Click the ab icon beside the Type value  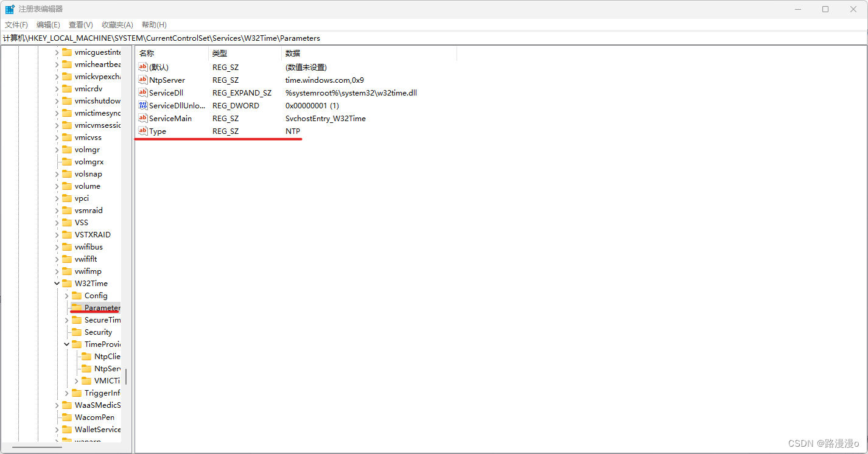click(142, 131)
